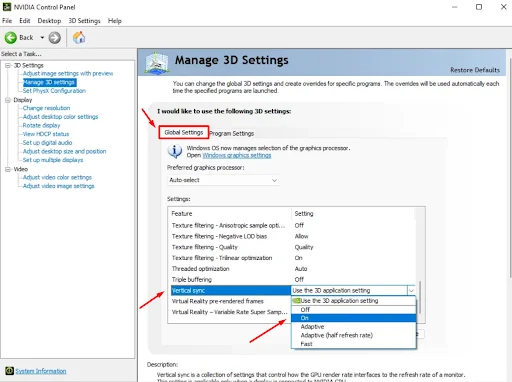The height and width of the screenshot is (382, 512).
Task: Open Windows graphics settings link
Action: 237,155
